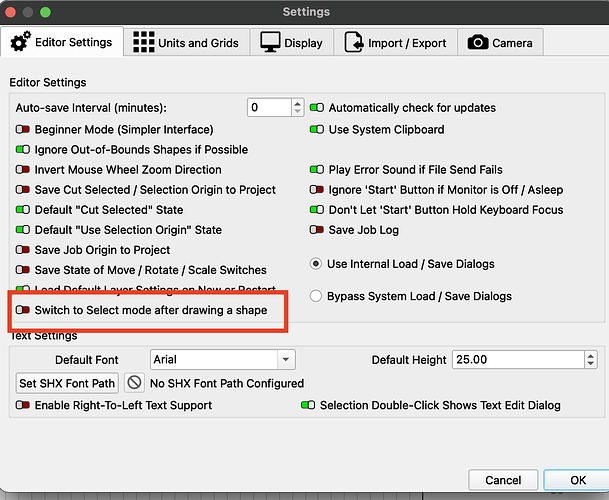
Task: Decrease Auto-save Interval with down arrow
Action: 298,112
